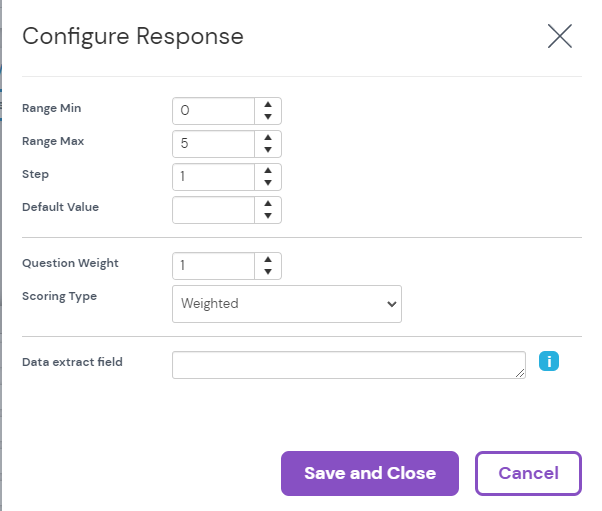
Task: Decrease Range Max with down arrow
Action: [x=268, y=150]
